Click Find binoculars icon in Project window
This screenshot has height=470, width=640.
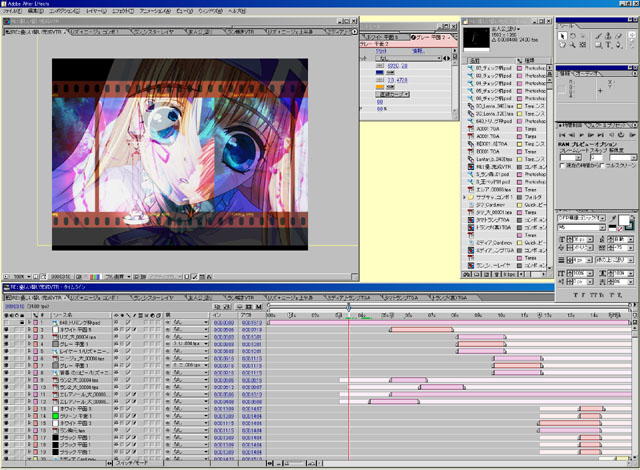467,275
